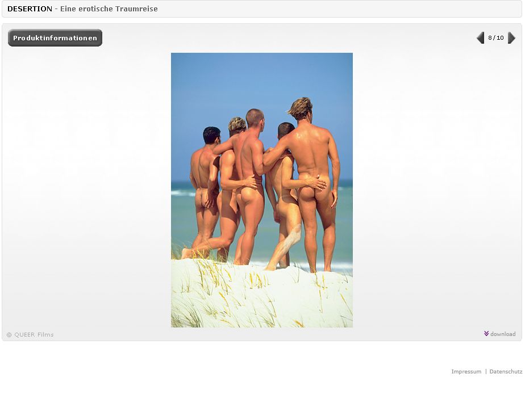Advance to the next image arrow

coord(511,38)
